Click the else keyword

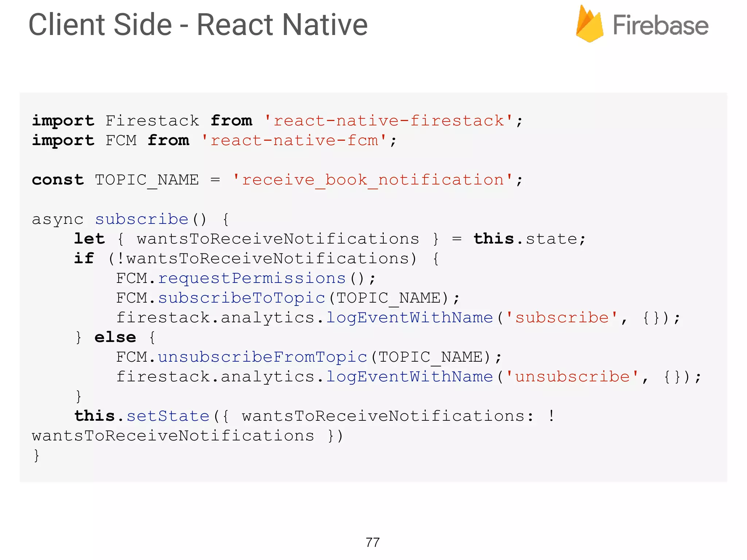pos(115,337)
